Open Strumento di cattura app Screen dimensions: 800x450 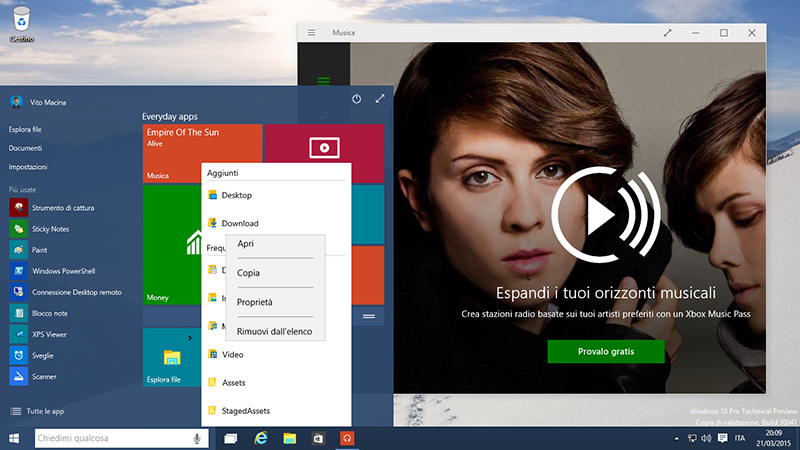pyautogui.click(x=63, y=208)
